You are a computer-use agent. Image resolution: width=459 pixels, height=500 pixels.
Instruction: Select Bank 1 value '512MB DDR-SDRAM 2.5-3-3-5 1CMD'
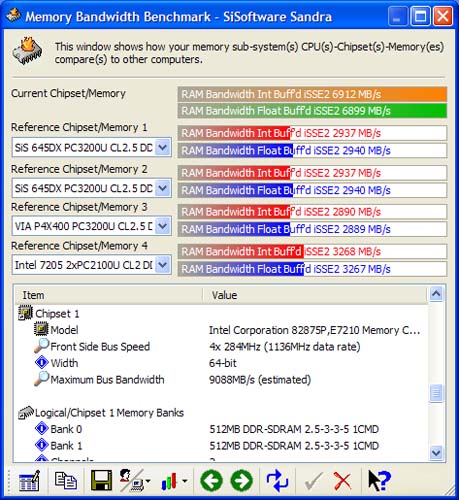pyautogui.click(x=294, y=446)
